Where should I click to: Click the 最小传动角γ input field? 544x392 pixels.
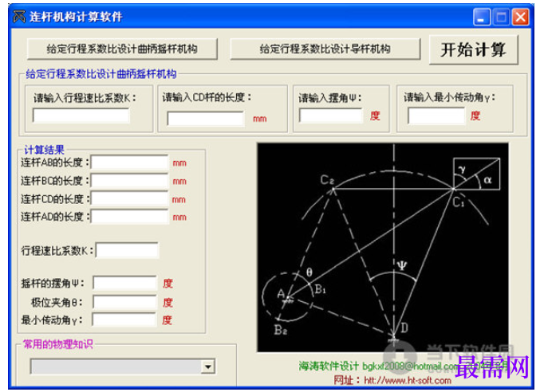click(436, 115)
